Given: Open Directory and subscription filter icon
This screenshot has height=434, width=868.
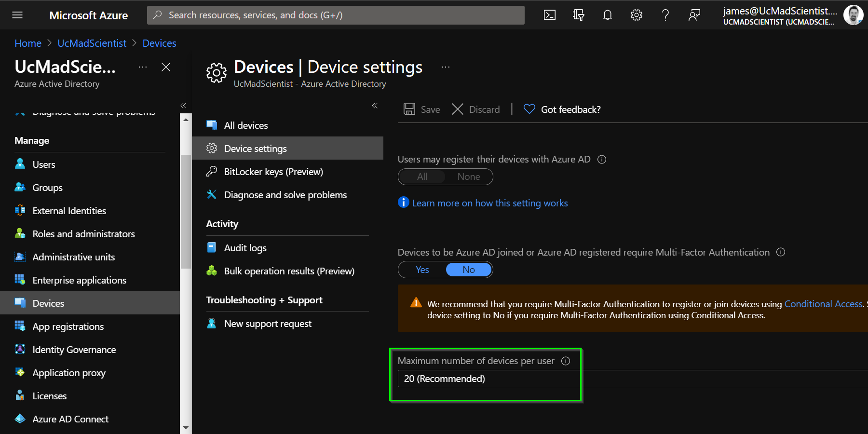Looking at the screenshot, I should (x=579, y=15).
